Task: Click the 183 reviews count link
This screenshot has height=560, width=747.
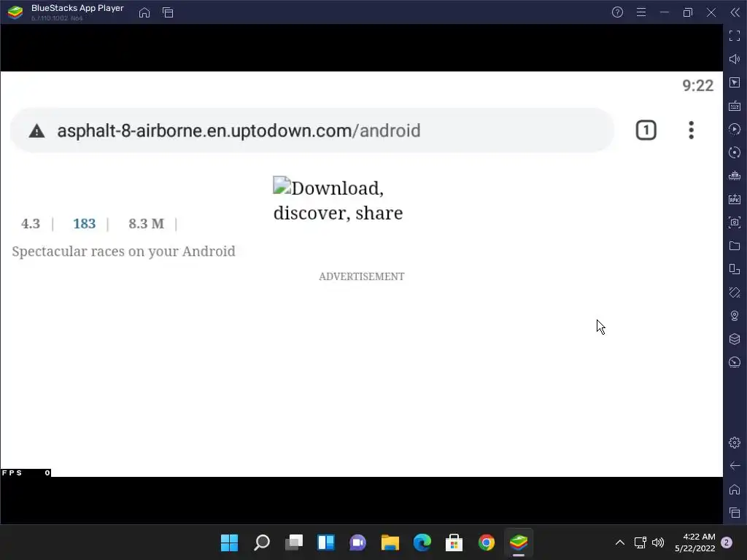Action: 85,223
